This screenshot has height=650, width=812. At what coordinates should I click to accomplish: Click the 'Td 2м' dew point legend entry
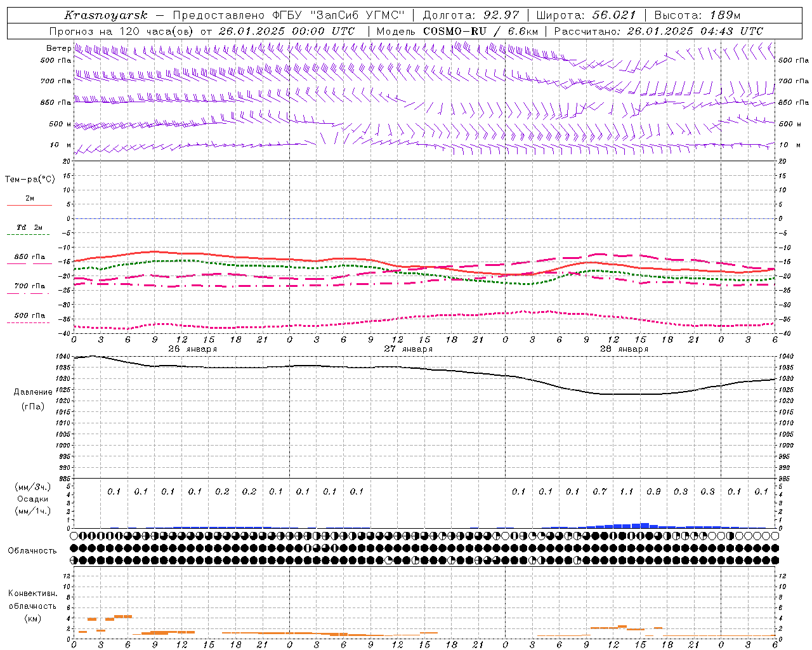tap(29, 227)
